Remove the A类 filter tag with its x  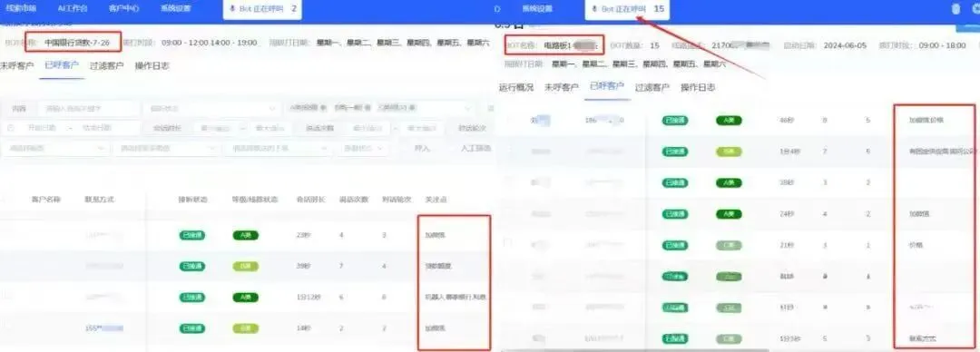[x=323, y=108]
